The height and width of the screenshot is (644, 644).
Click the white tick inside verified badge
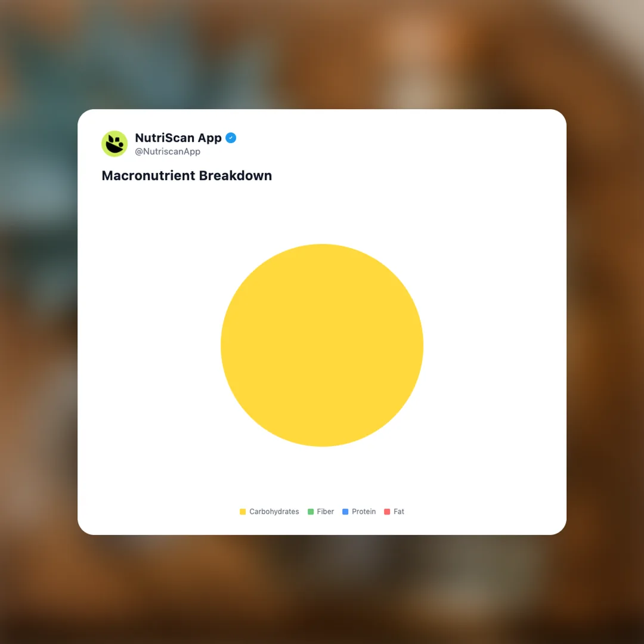(x=231, y=138)
